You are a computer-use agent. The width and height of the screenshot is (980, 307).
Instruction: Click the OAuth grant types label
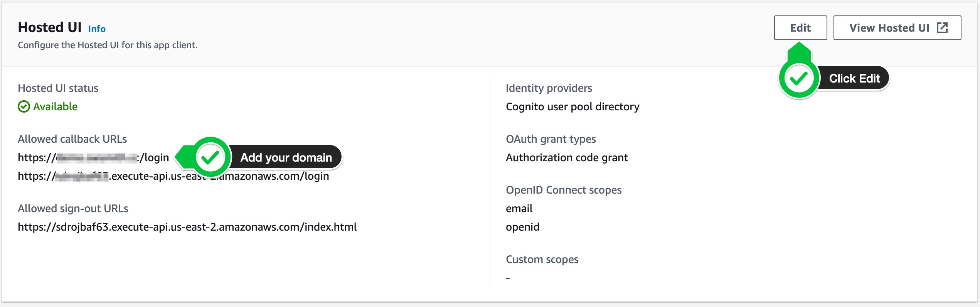click(x=551, y=139)
